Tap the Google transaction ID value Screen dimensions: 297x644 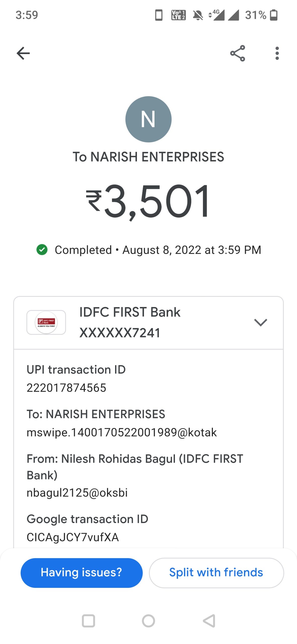[x=73, y=537]
